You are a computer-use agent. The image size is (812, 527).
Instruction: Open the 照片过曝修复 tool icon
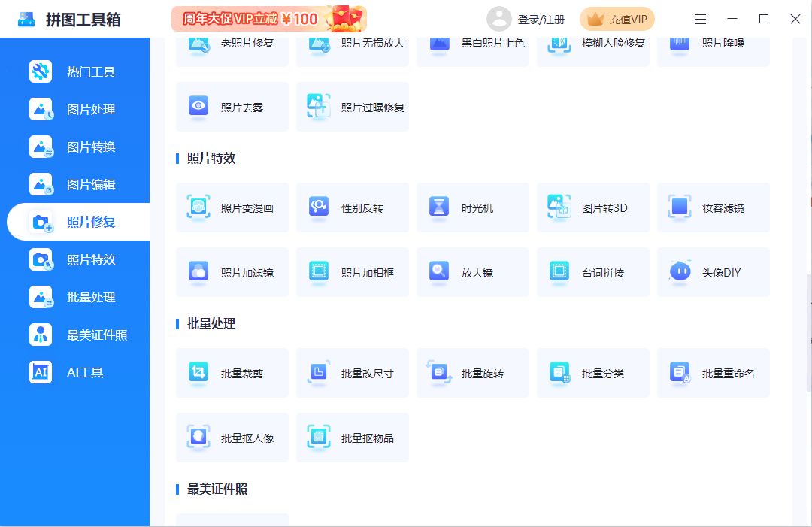click(319, 107)
